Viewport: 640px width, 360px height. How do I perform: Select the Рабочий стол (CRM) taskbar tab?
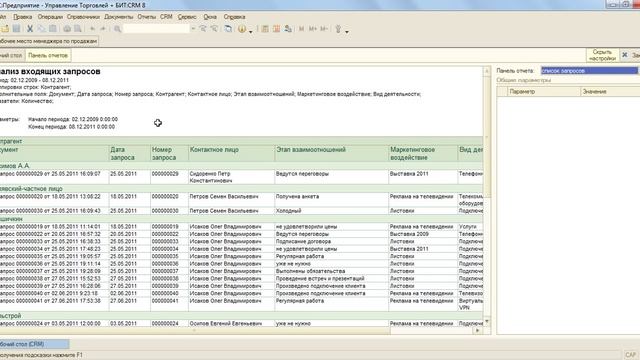pyautogui.click(x=34, y=344)
